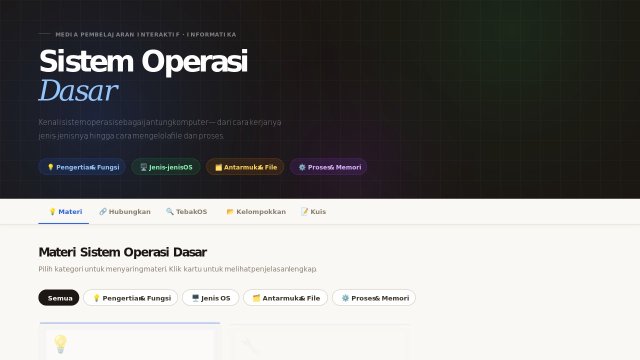Click the computer icon in Jenis OS filter
Screen dimensions: 640x360
(195, 298)
